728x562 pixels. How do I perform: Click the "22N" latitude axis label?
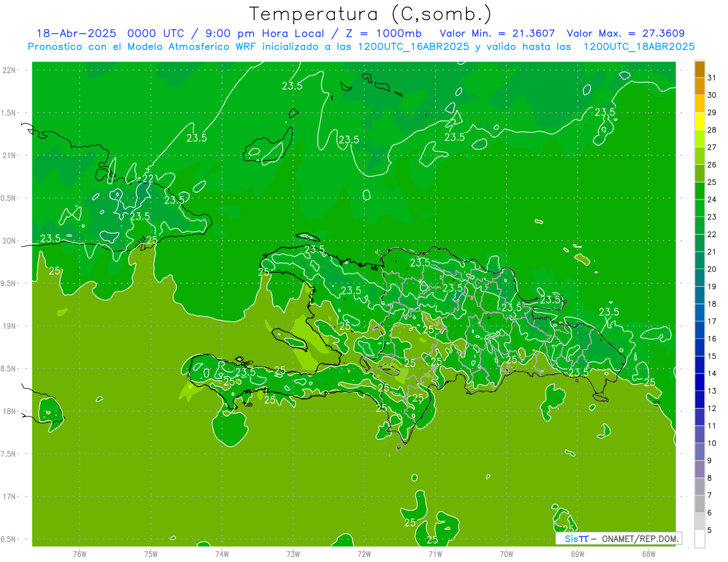9,70
